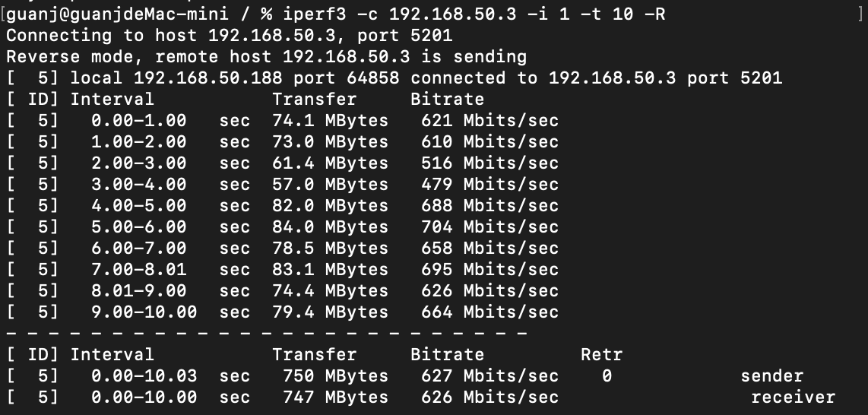Click the 'sender' label in the summary
This screenshot has width=868, height=415.
click(x=771, y=375)
